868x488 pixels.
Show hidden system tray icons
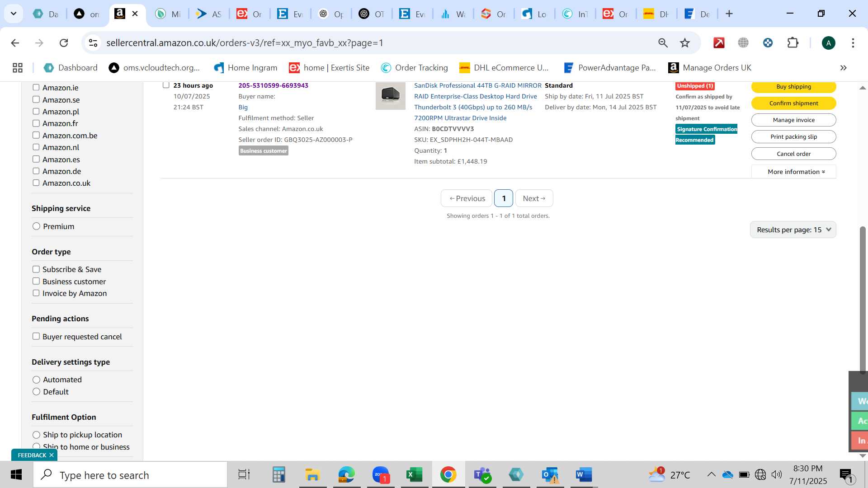click(711, 474)
